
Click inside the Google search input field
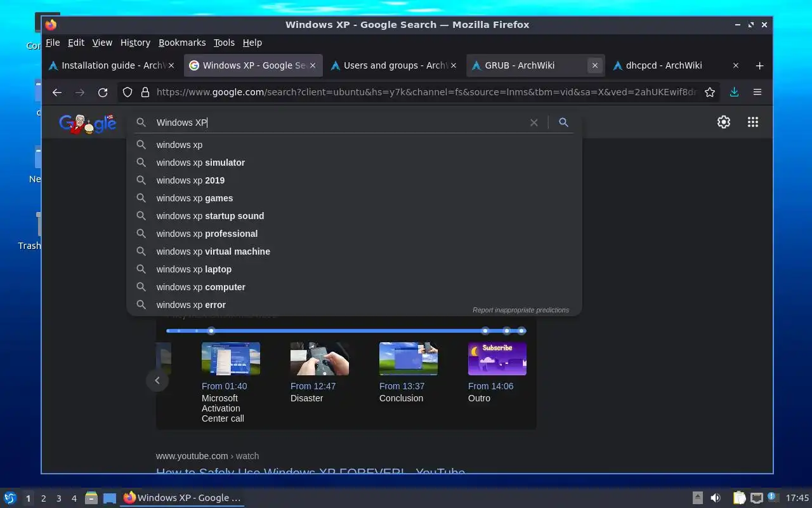[339, 123]
